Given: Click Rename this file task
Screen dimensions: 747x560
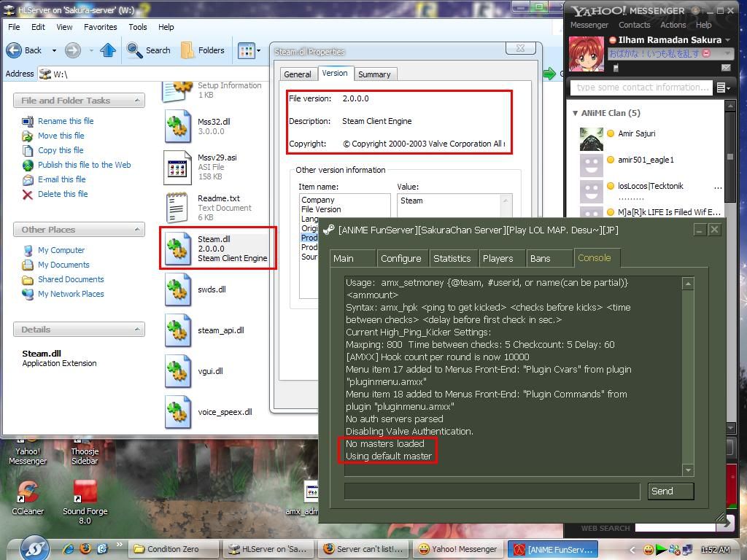Looking at the screenshot, I should pyautogui.click(x=66, y=121).
